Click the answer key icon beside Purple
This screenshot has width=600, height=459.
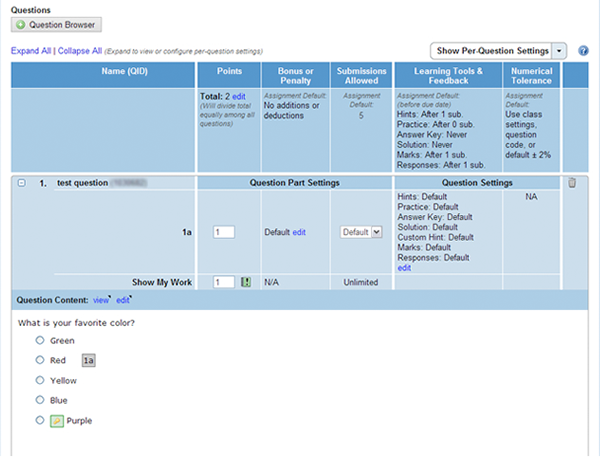pyautogui.click(x=57, y=421)
